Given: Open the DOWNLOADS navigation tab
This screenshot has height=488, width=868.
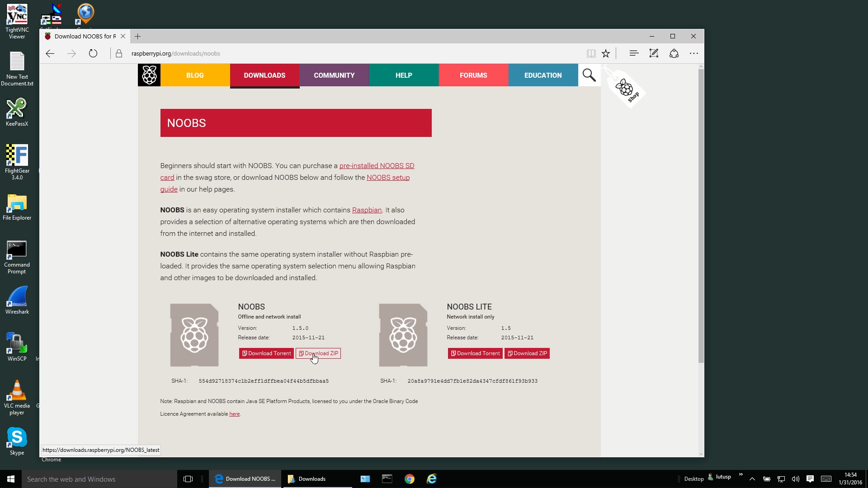Looking at the screenshot, I should point(264,75).
